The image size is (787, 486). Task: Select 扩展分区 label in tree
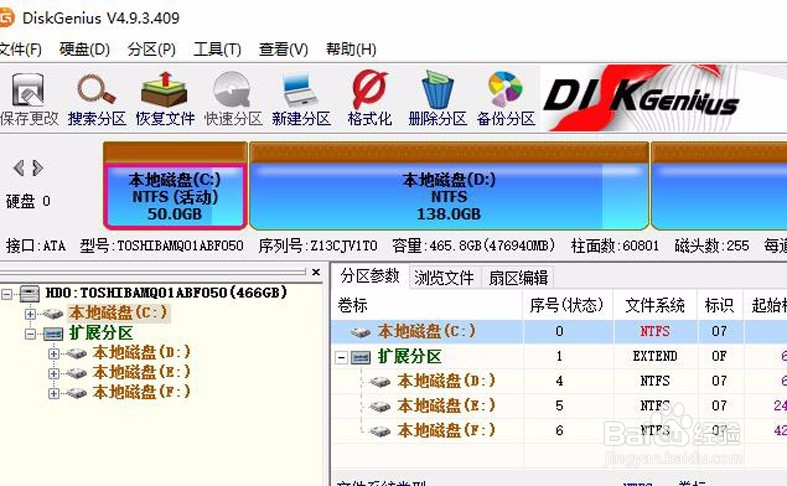point(101,333)
